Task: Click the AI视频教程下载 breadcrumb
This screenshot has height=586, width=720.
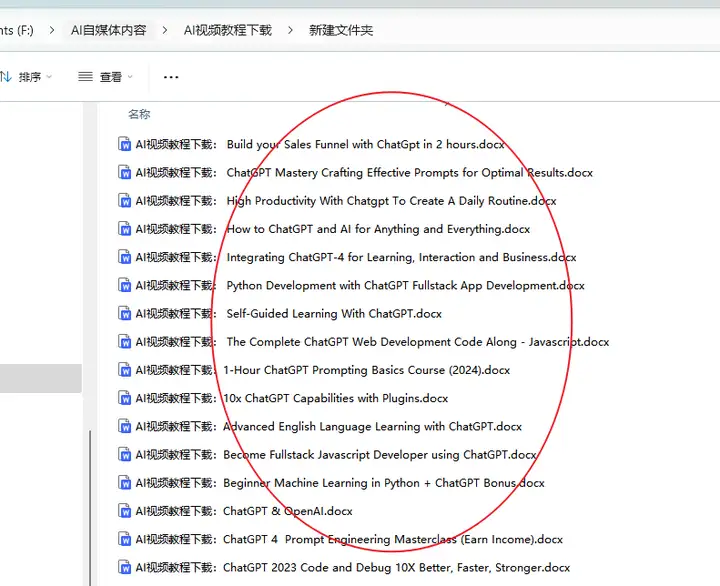Action: (x=228, y=30)
